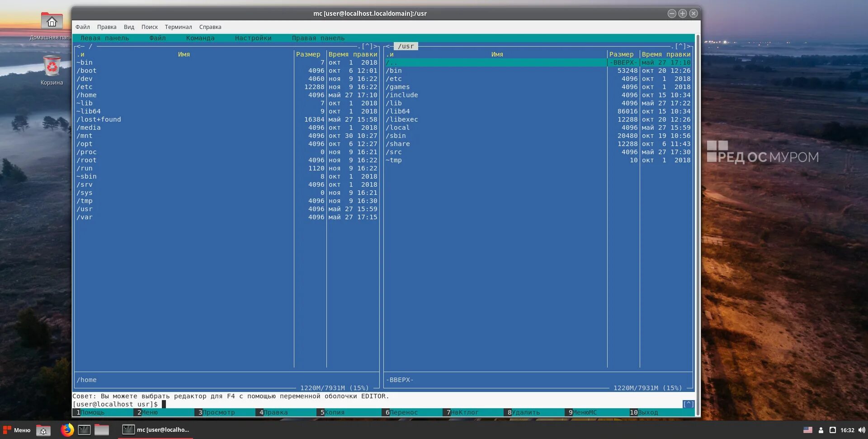Select /usr in the left panel
Screen dimensions: 868x439
click(227, 209)
